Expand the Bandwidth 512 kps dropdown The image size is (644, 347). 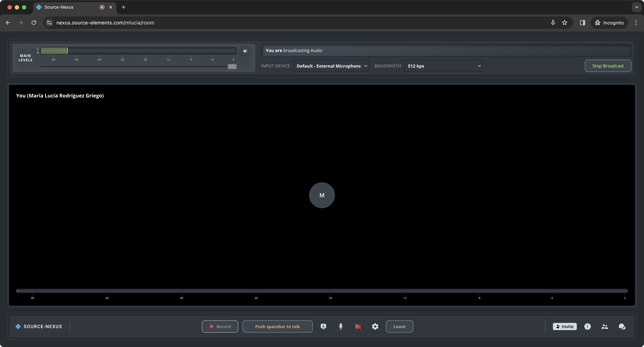[x=443, y=66]
